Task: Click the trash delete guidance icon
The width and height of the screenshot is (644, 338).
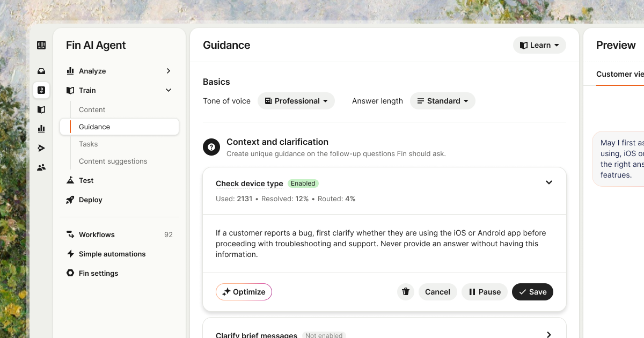Action: [x=406, y=292]
